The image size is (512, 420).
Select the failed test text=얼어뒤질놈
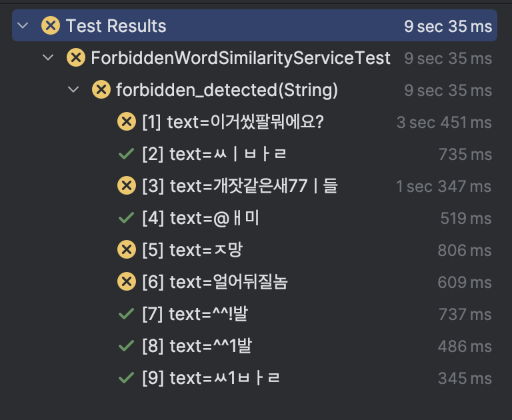(215, 282)
